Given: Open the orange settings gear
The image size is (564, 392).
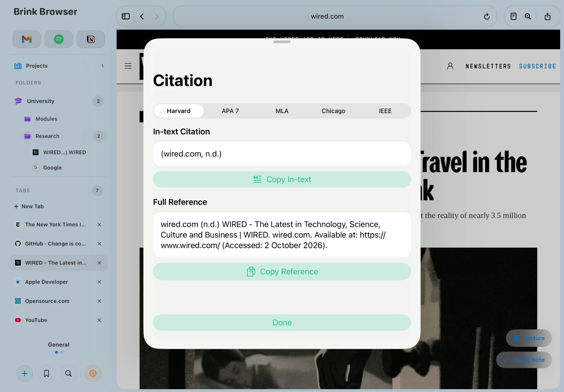Looking at the screenshot, I should 93,373.
